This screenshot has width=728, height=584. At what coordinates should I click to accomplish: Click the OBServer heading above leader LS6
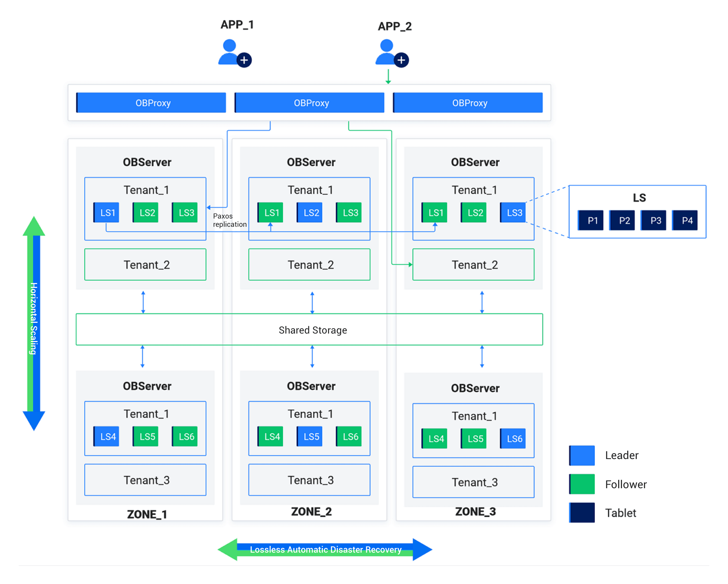point(475,388)
